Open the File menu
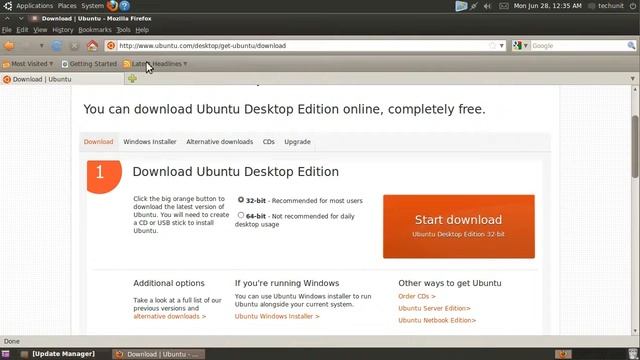The height and width of the screenshot is (360, 640). point(7,30)
